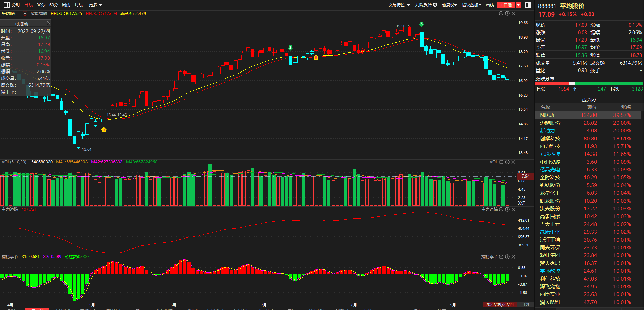Open help for main price chart

point(507,13)
